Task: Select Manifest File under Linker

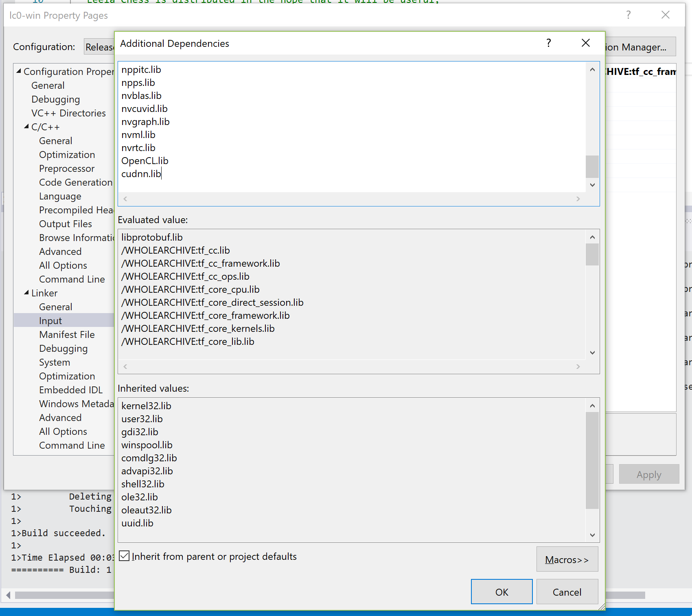Action: (67, 334)
